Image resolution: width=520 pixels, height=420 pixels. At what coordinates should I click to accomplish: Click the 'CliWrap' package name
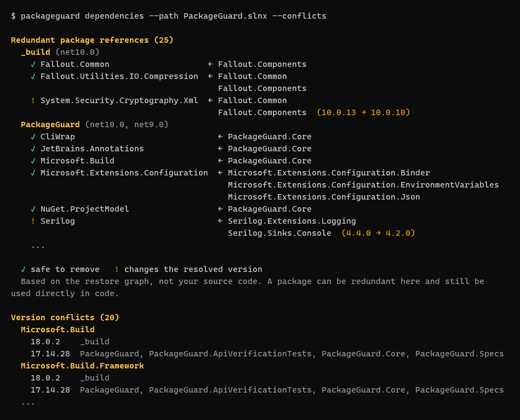pyautogui.click(x=58, y=137)
